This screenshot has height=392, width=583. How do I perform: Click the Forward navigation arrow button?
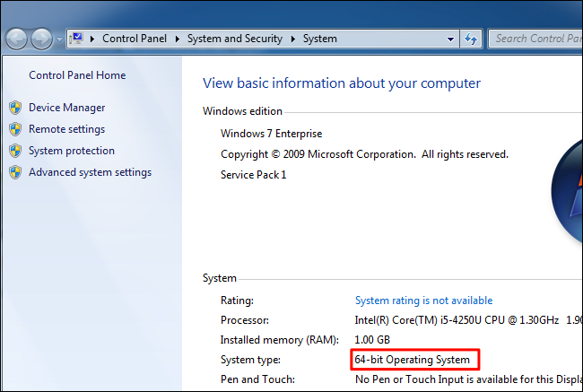tap(42, 39)
